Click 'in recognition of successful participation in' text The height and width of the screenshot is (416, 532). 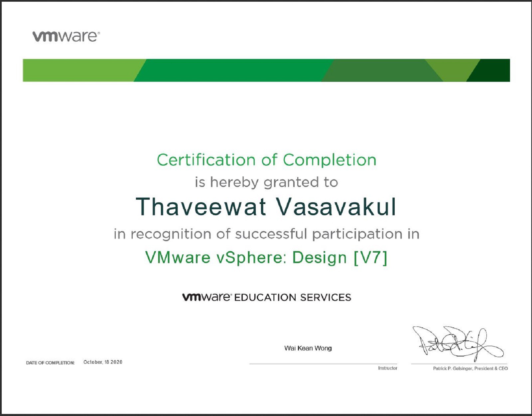point(266,234)
